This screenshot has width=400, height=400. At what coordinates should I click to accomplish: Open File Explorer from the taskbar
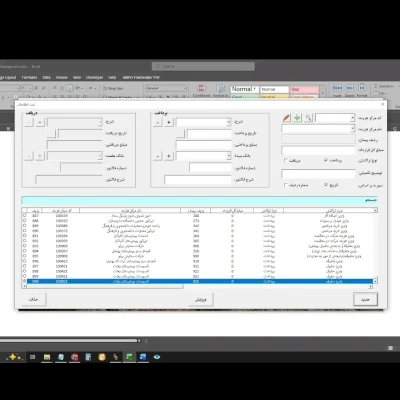47,357
